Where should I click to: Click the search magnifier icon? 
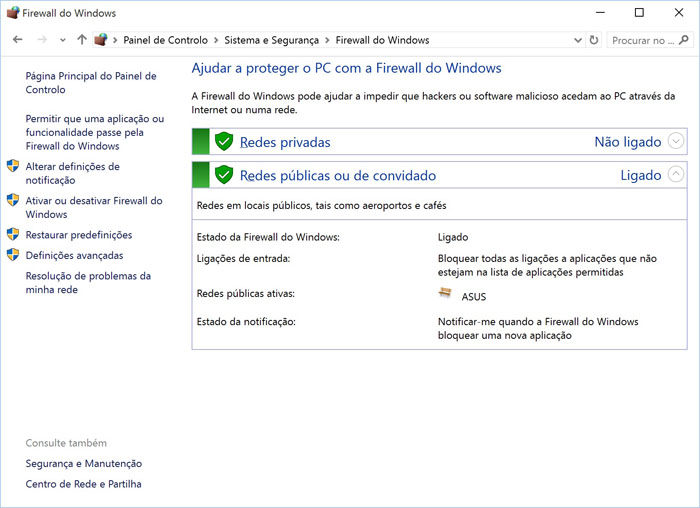click(683, 40)
